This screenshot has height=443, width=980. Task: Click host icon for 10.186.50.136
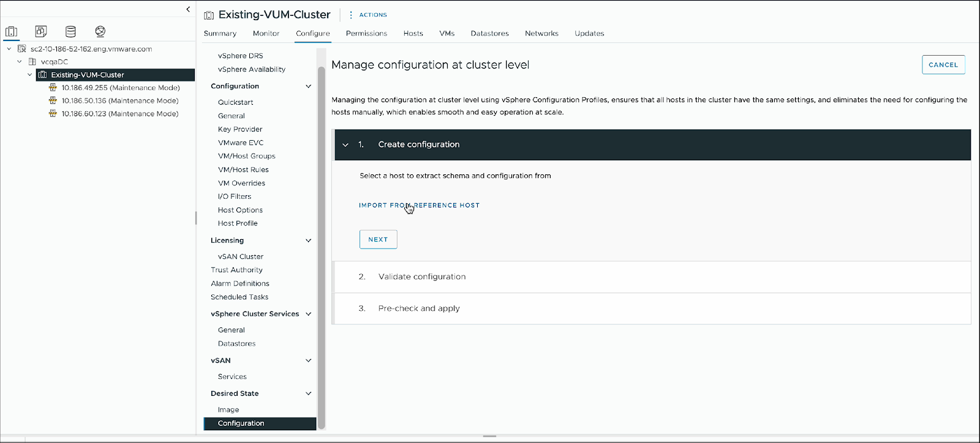(53, 100)
